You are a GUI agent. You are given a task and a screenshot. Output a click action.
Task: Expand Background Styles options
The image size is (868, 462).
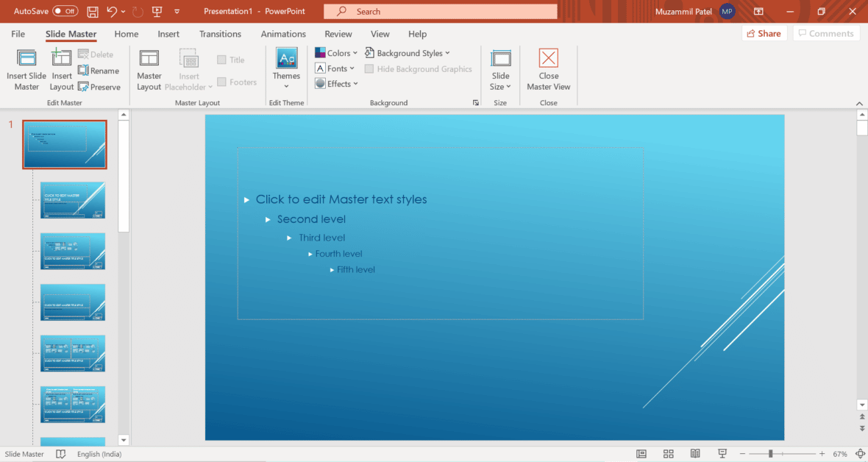coord(408,52)
